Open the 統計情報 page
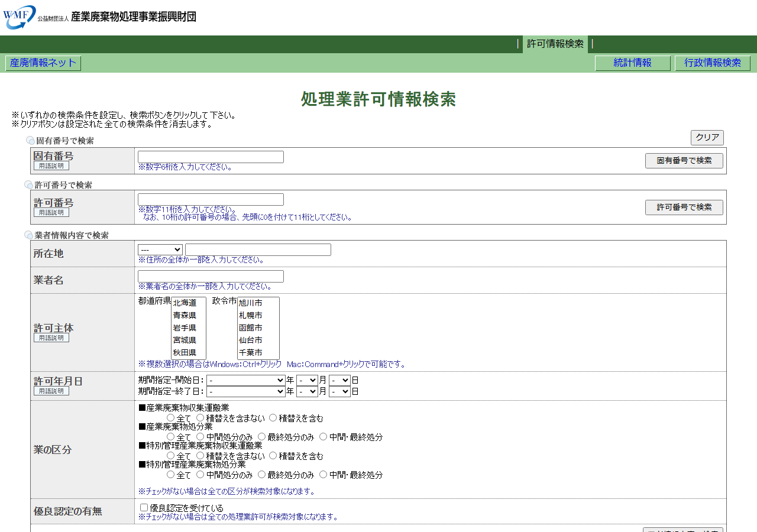Image resolution: width=757 pixels, height=532 pixels. 633,63
